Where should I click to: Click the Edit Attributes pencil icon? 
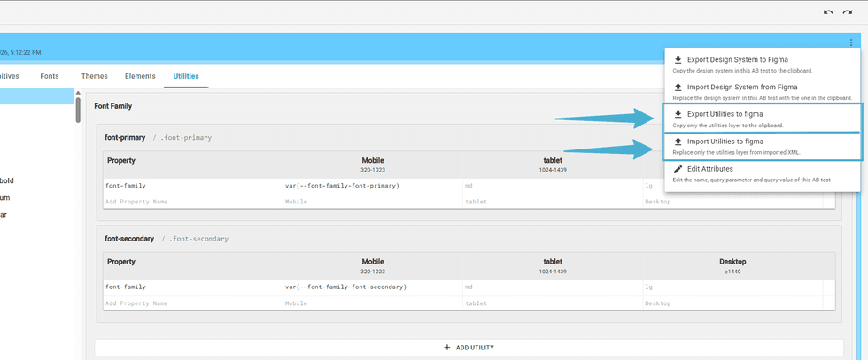(678, 169)
